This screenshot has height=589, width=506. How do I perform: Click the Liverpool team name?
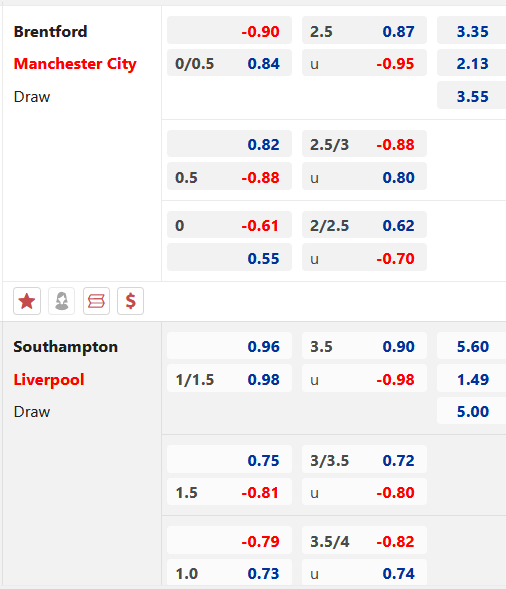pos(49,379)
